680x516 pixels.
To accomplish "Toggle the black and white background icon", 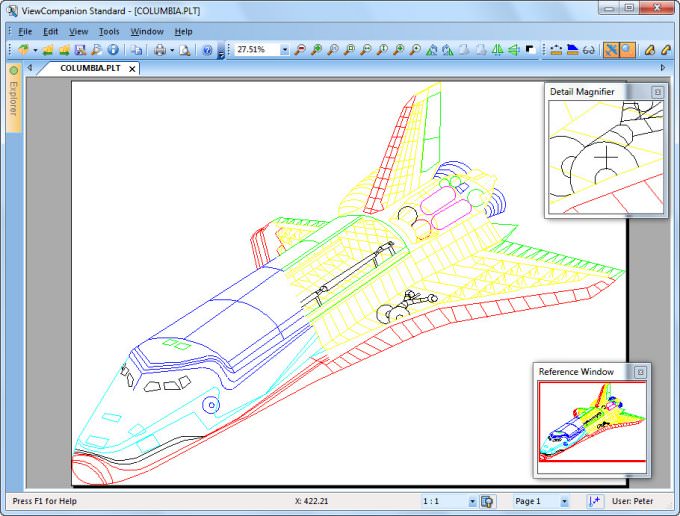I will 530,49.
